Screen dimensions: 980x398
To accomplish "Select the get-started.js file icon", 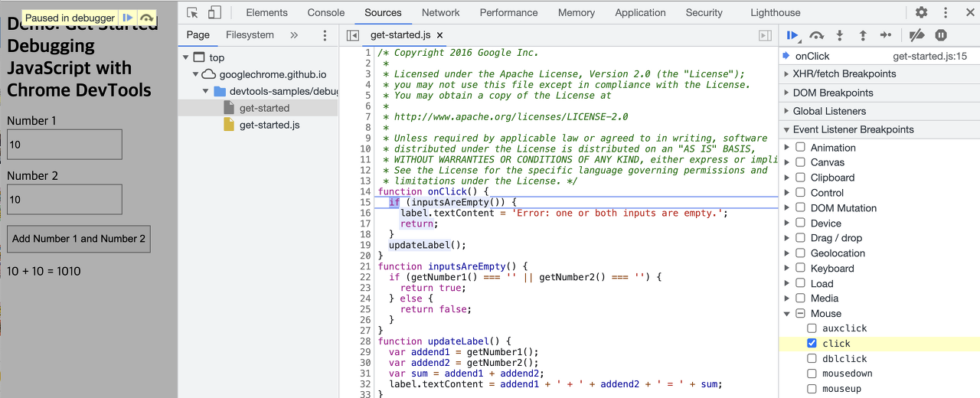I will (229, 125).
